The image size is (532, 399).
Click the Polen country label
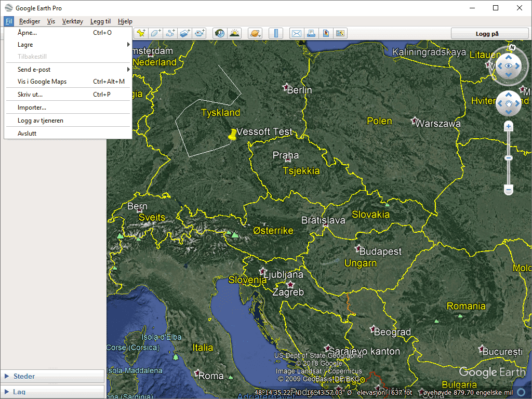pos(379,121)
